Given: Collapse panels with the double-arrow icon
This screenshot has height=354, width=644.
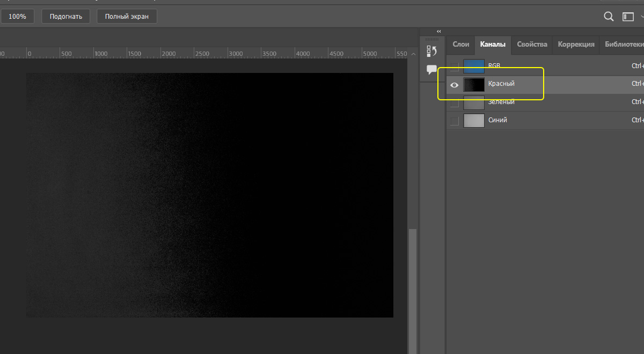Looking at the screenshot, I should pyautogui.click(x=439, y=32).
